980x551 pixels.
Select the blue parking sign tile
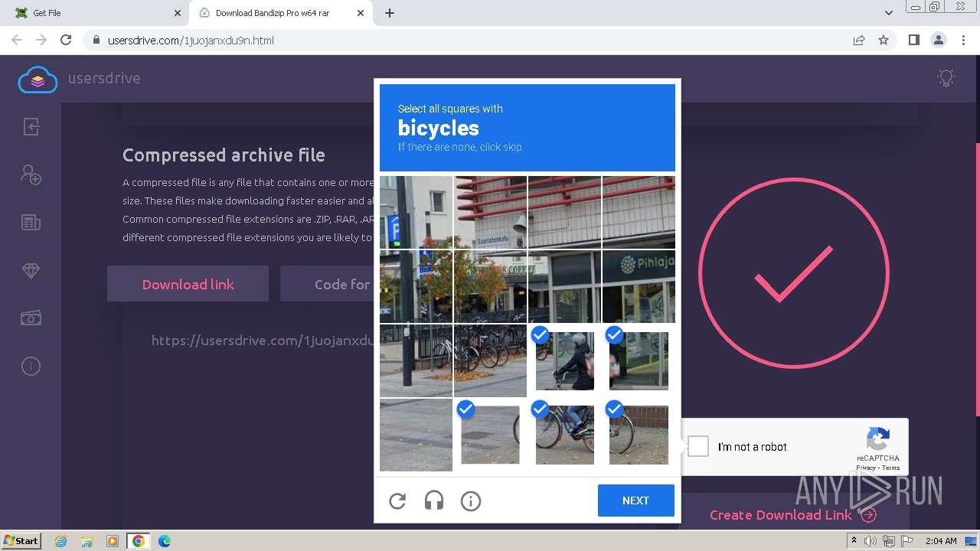[416, 212]
